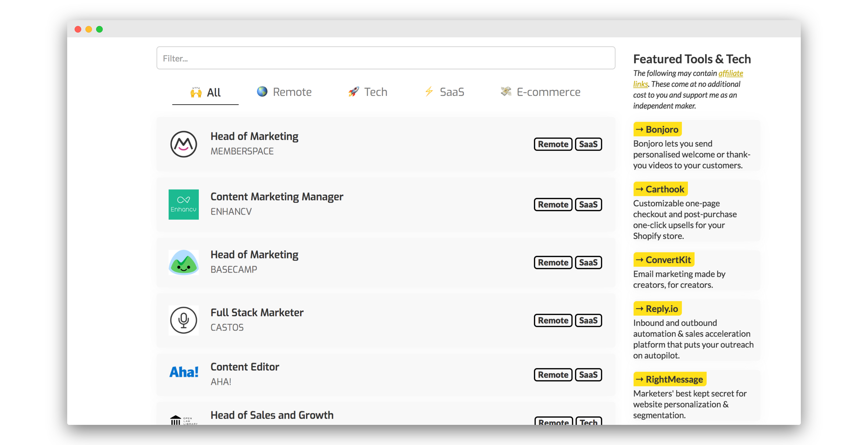The height and width of the screenshot is (445, 868).
Task: Open the Carthook tool link
Action: point(660,189)
